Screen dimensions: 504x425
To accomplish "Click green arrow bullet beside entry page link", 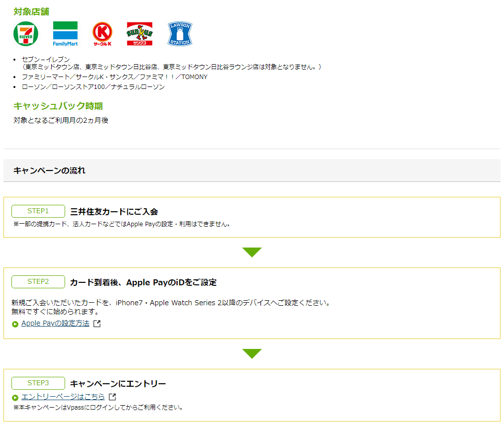I will [x=15, y=398].
